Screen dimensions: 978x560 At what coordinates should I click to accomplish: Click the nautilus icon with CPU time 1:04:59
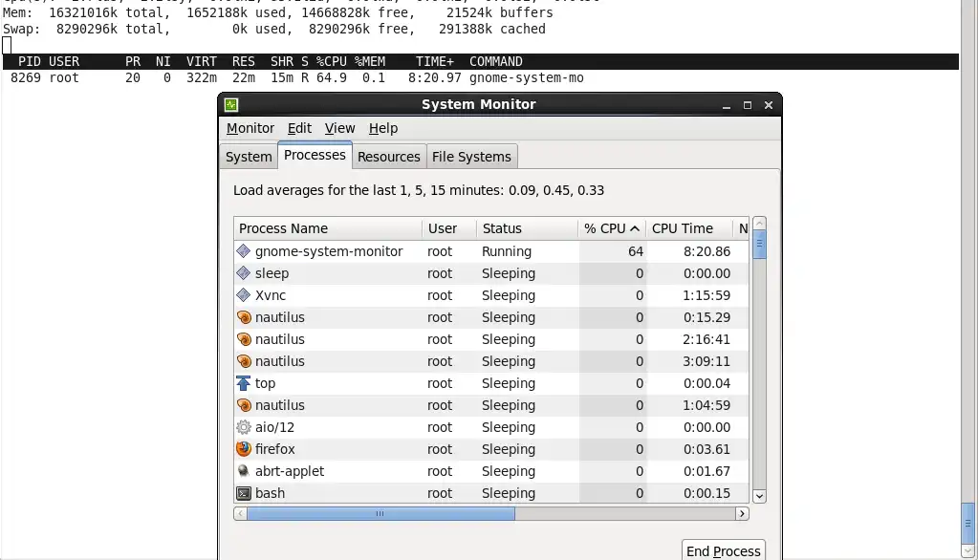pyautogui.click(x=243, y=405)
